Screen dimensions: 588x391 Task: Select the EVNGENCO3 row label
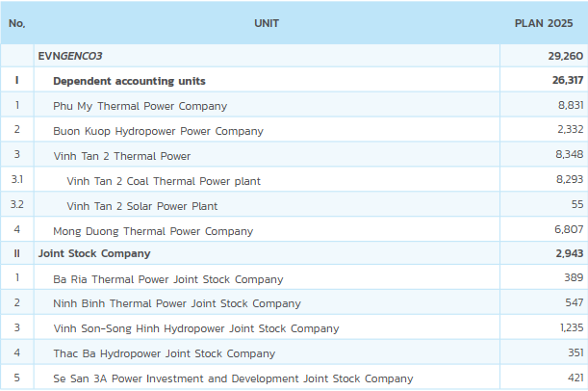(70, 56)
